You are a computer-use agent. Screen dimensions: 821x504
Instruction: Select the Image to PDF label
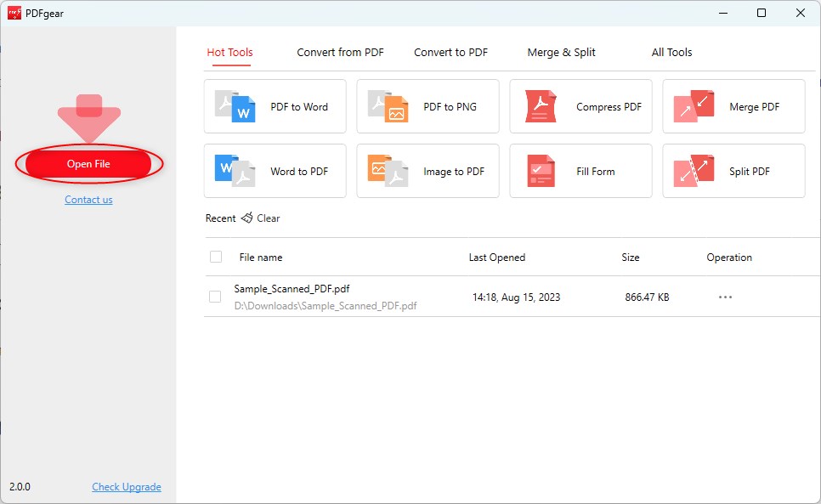(x=454, y=171)
